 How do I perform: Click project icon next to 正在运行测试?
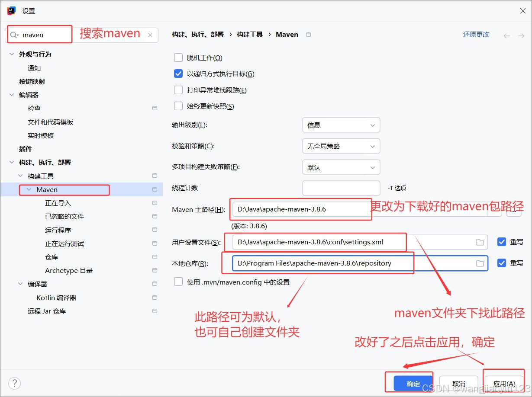point(155,243)
